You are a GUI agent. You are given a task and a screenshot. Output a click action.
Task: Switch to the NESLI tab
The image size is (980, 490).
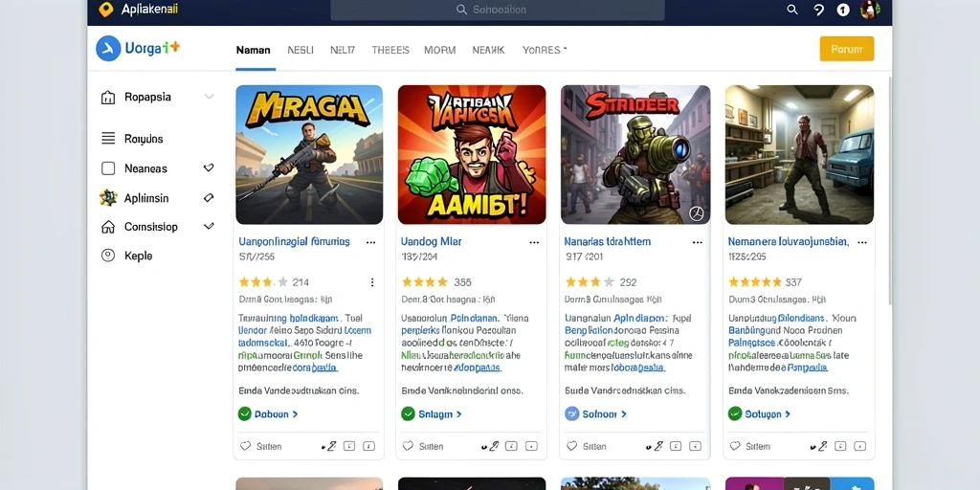coord(301,50)
